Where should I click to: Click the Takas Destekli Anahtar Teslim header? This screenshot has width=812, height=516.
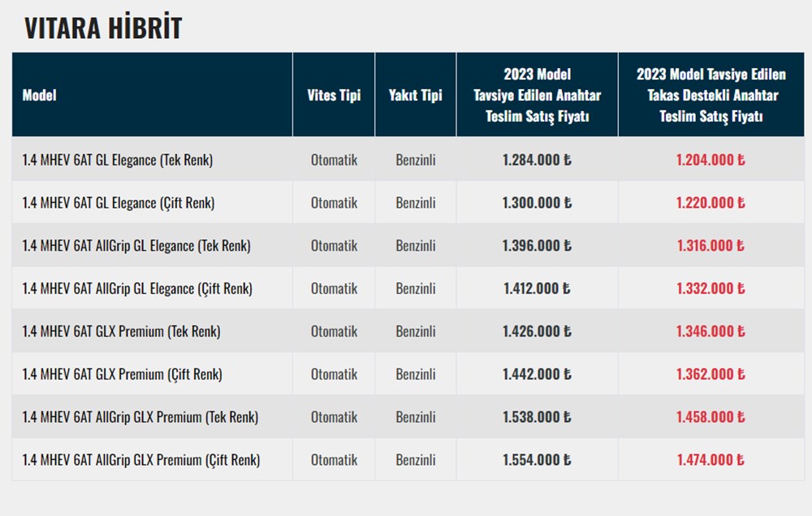pyautogui.click(x=710, y=95)
